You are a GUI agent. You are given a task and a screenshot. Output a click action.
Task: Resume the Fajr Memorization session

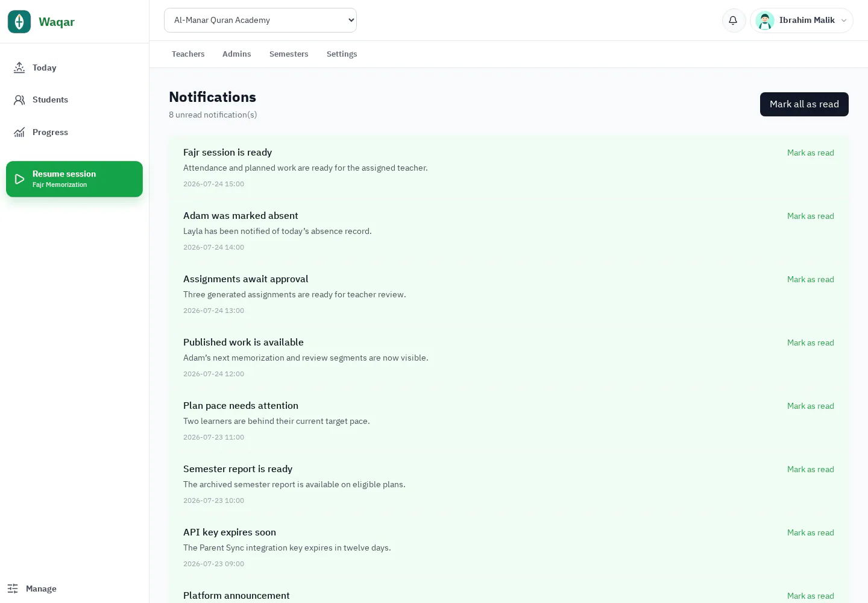click(x=74, y=179)
